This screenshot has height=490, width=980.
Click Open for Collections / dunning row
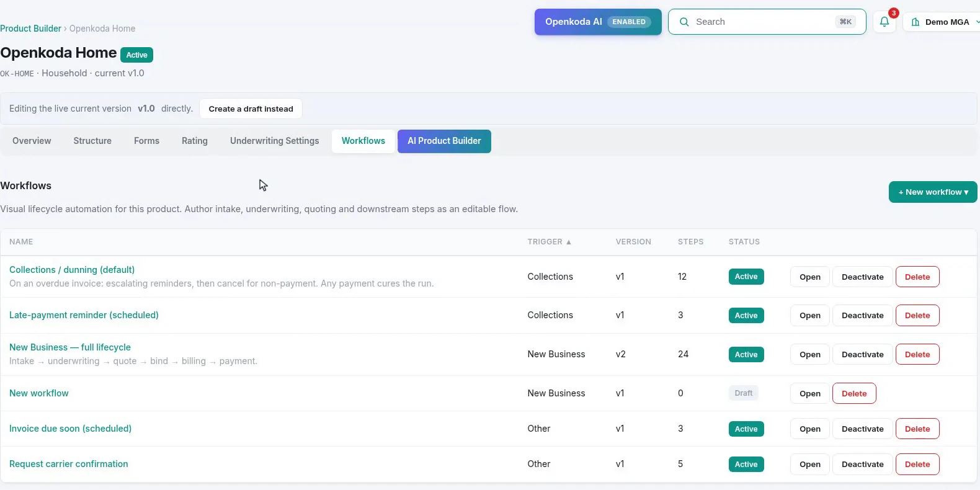pyautogui.click(x=810, y=277)
